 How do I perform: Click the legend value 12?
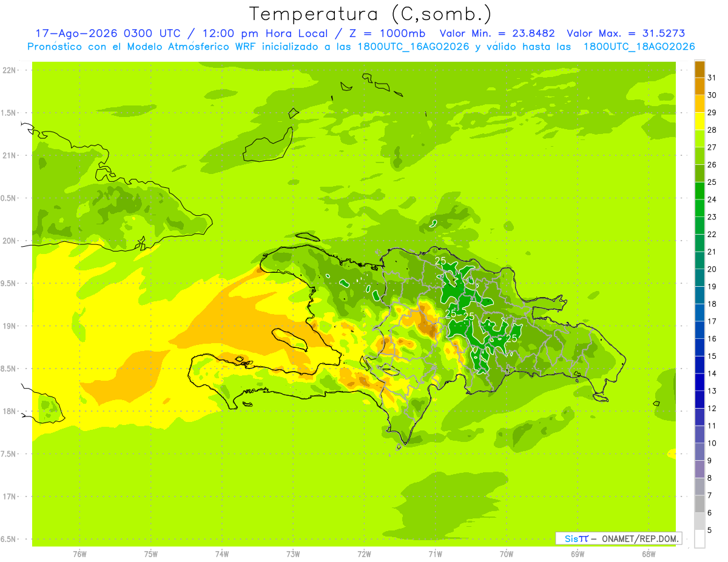[712, 409]
